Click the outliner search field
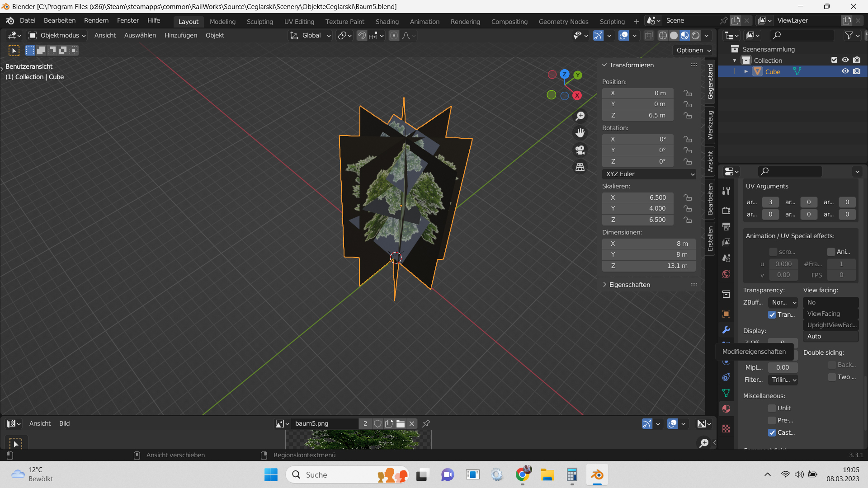 [x=802, y=35]
